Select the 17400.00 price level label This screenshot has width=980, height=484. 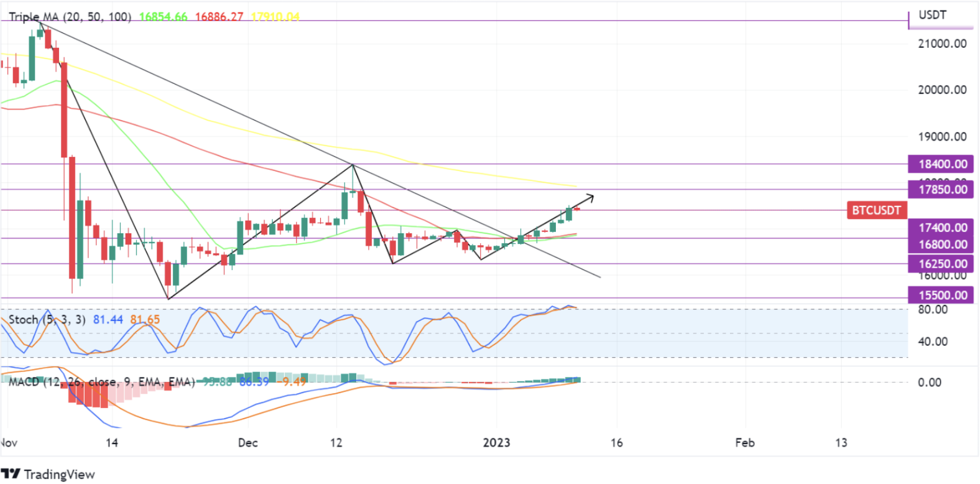tap(941, 228)
